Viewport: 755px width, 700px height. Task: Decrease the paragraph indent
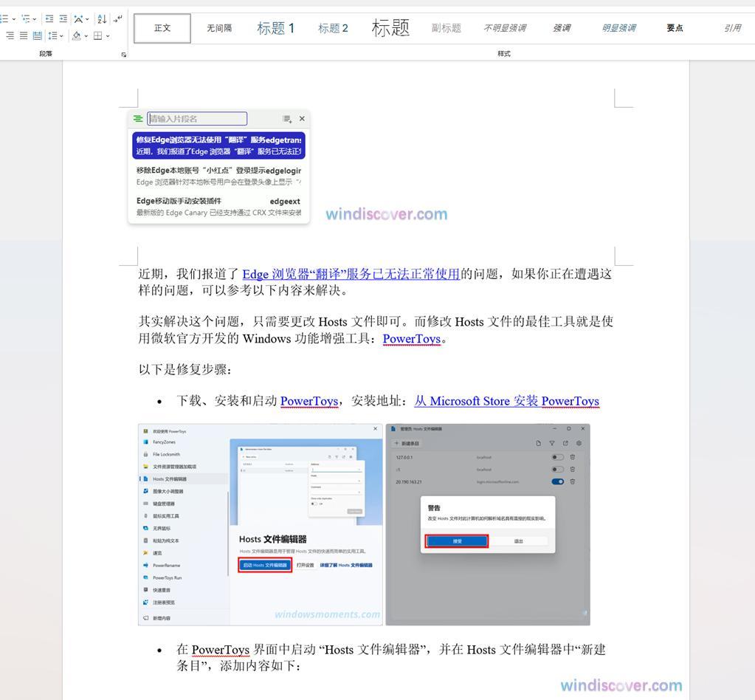pos(49,19)
